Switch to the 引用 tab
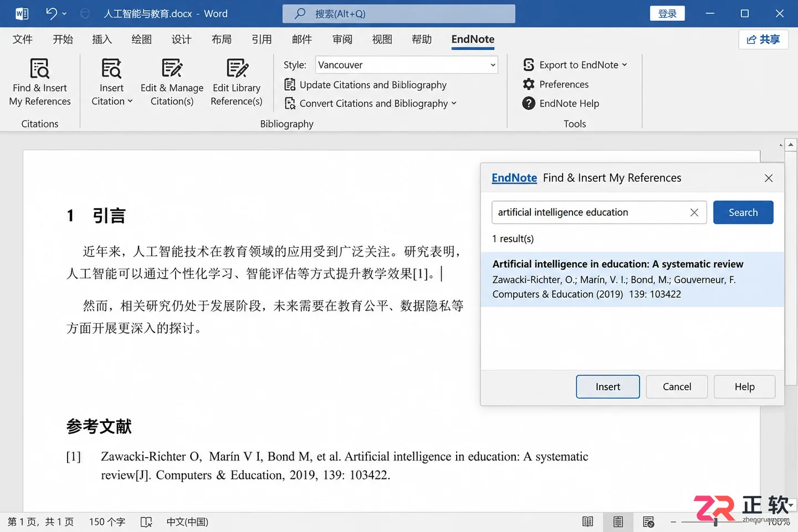Viewport: 798px width, 532px height. pos(262,39)
